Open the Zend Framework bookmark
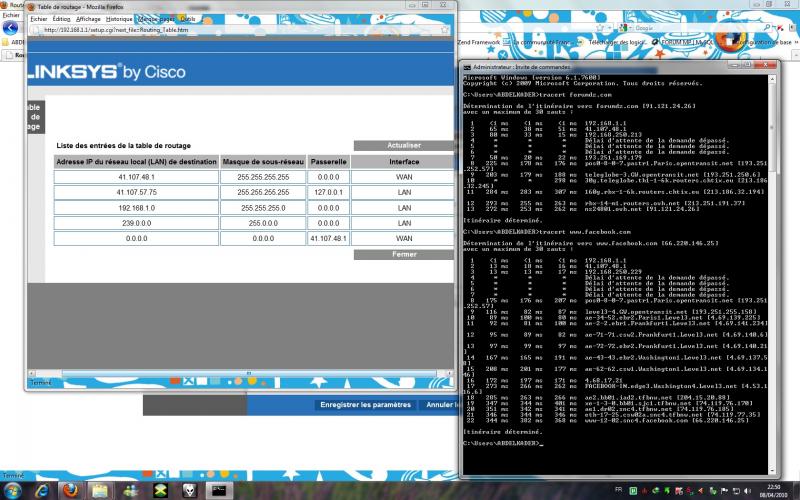This screenshot has width=800, height=500. tap(480, 44)
